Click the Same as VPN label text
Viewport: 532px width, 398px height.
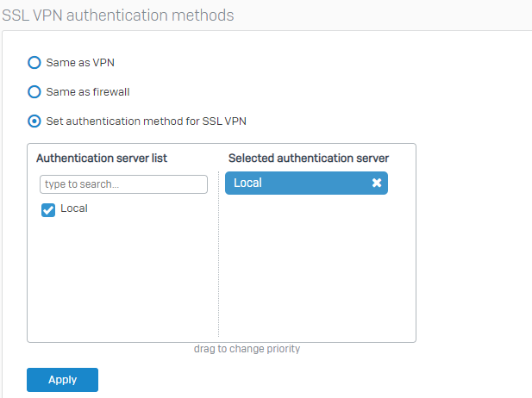point(80,62)
